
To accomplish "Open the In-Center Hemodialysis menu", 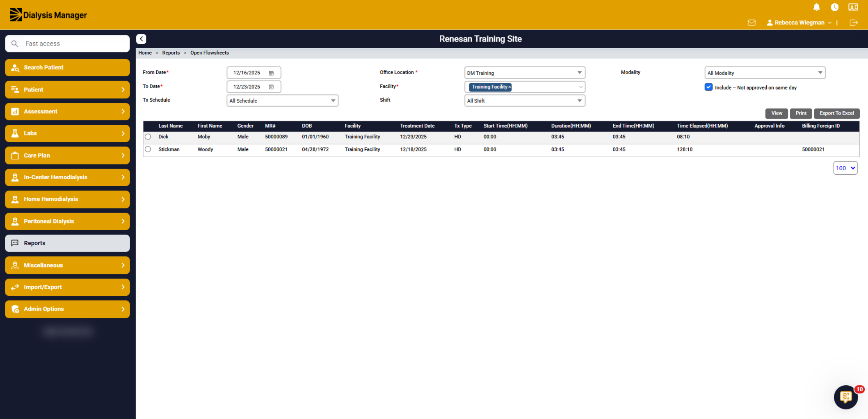I will click(x=67, y=177).
